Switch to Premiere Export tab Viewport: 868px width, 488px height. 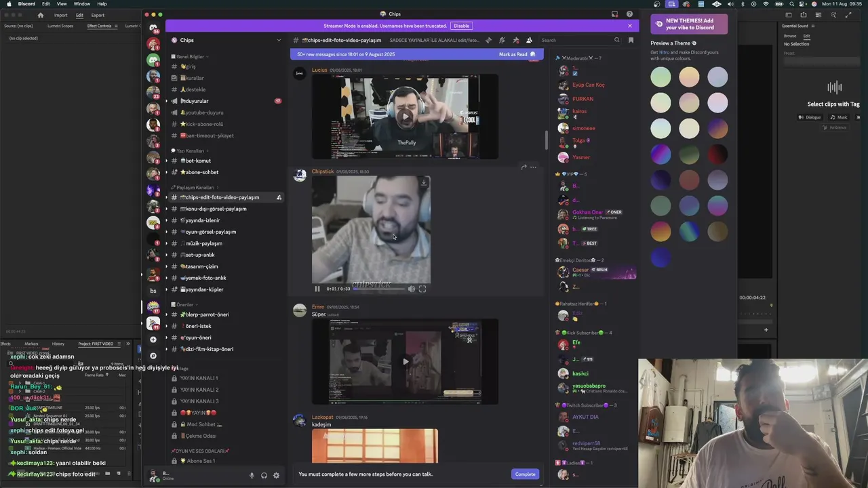click(98, 15)
